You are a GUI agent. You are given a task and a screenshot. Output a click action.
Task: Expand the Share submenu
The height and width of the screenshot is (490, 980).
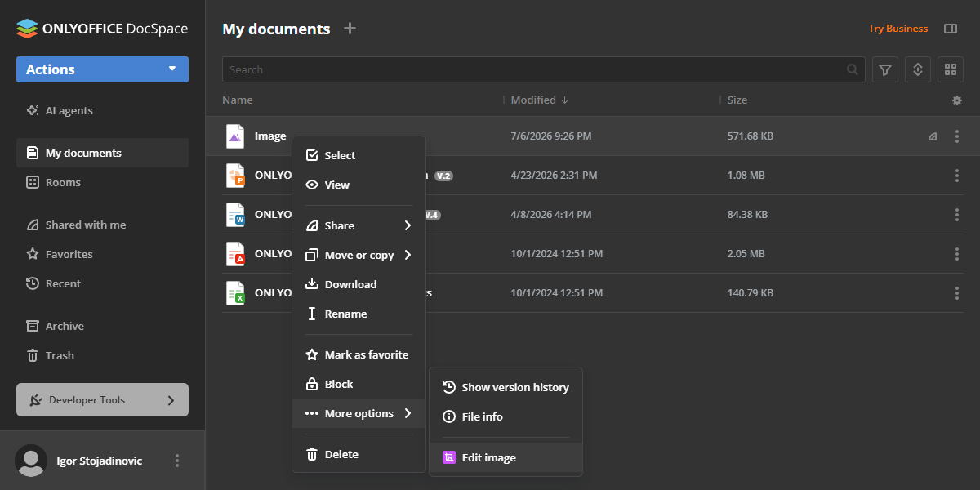point(359,225)
